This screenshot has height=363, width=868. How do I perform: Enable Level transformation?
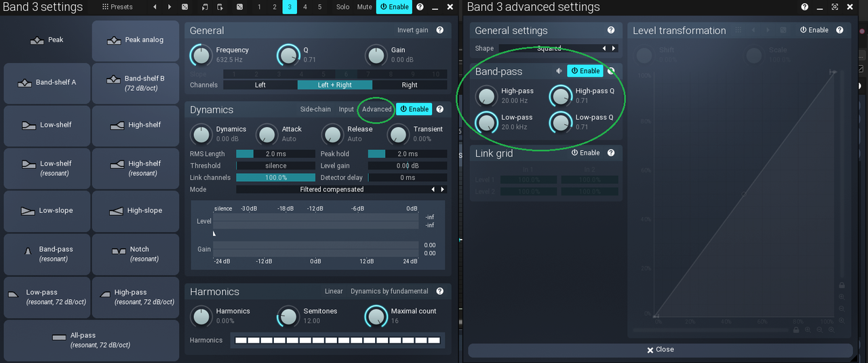pos(814,31)
